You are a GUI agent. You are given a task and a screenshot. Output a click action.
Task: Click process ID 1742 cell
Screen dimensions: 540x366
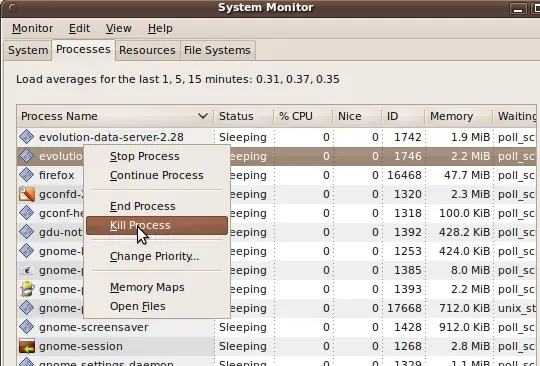pos(408,137)
